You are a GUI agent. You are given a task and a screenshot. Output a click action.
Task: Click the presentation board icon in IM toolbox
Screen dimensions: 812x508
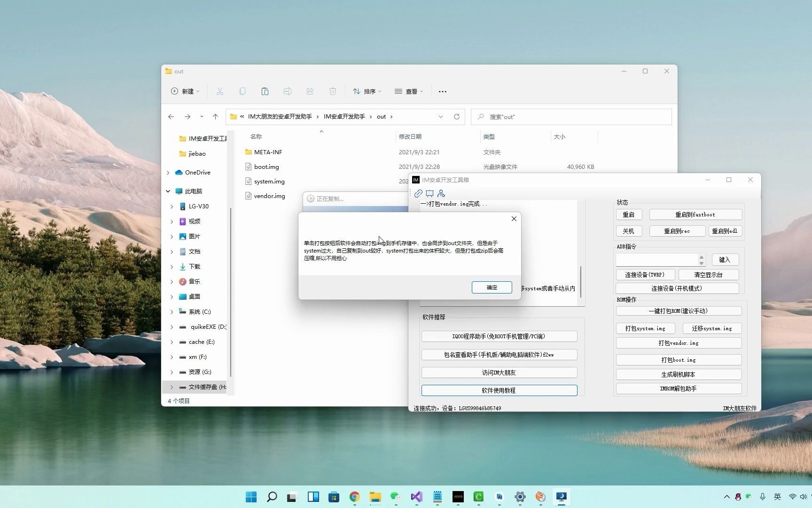[x=429, y=193]
